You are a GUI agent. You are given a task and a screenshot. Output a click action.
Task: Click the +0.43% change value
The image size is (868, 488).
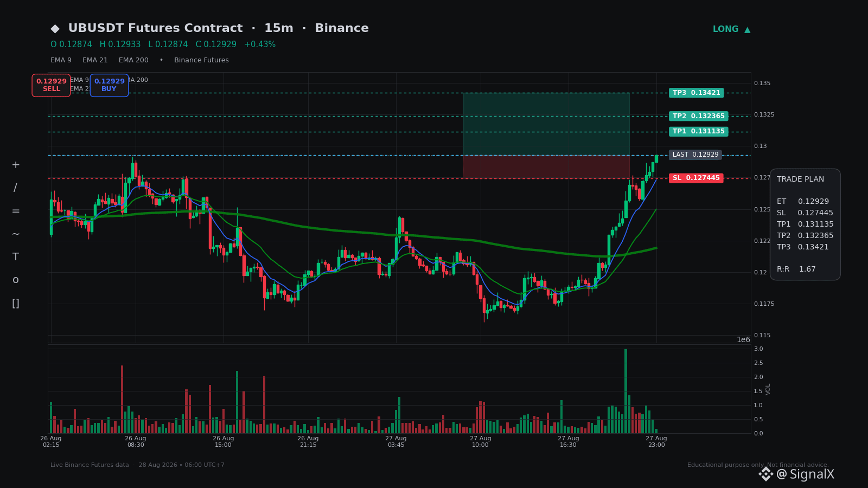(x=260, y=44)
